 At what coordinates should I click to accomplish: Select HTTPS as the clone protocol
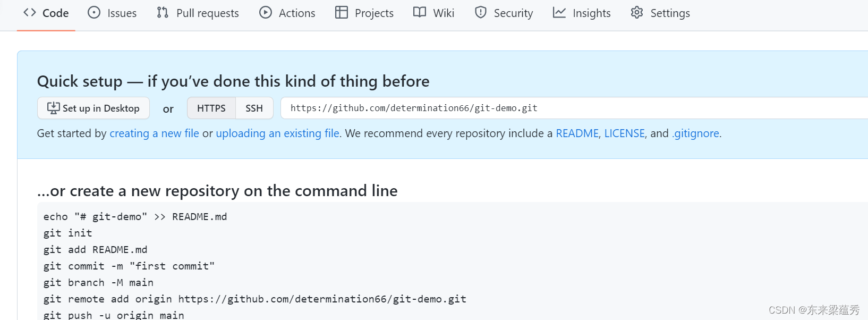click(x=211, y=108)
